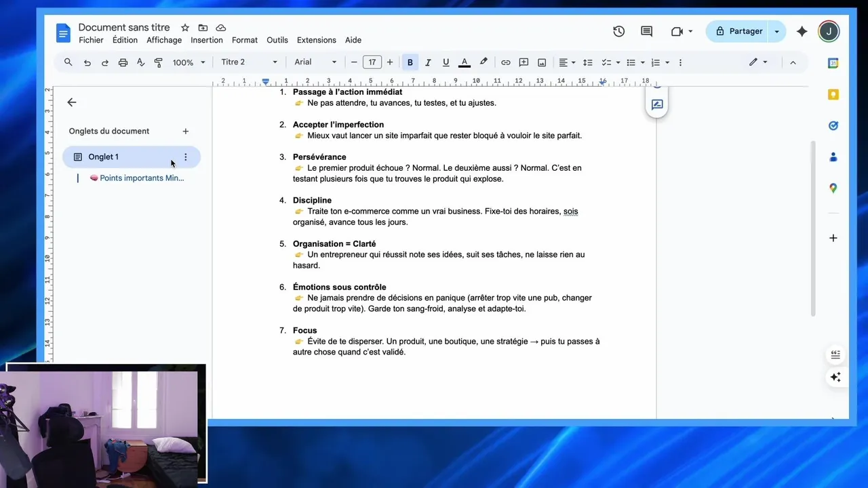Open the bulleted list dropdown

coord(635,62)
